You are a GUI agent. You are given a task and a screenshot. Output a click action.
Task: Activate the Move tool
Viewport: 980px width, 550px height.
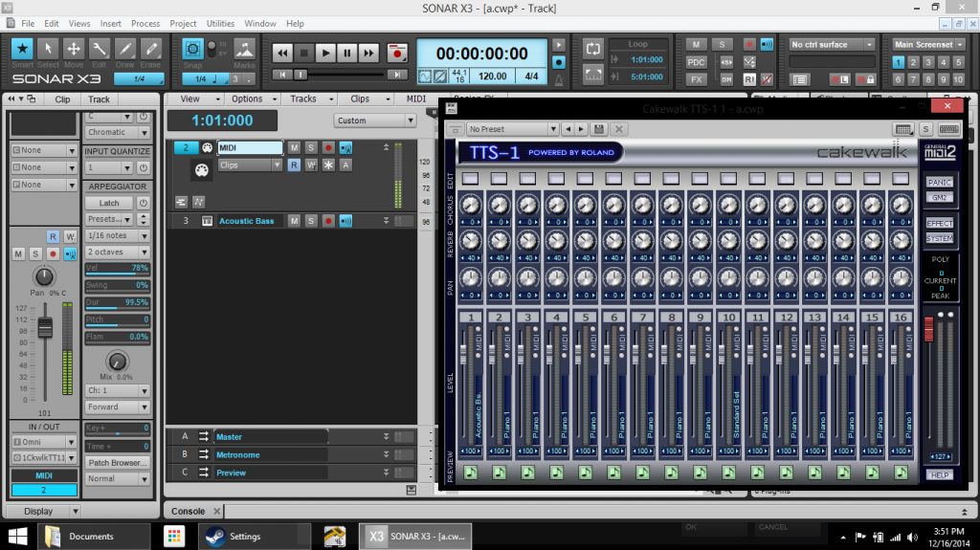tap(74, 50)
